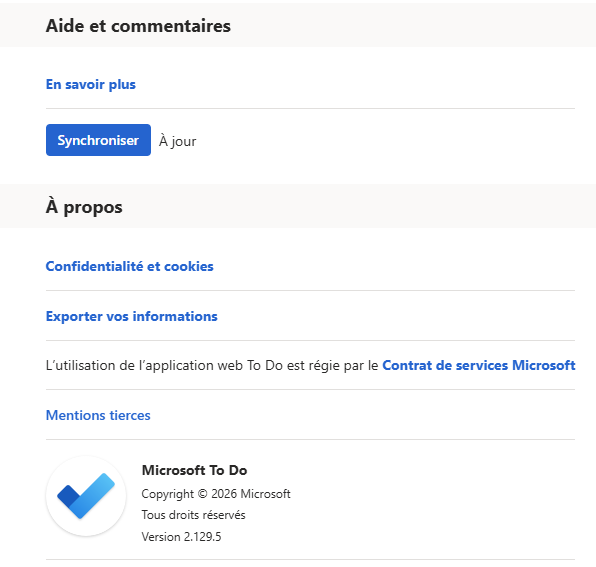Open Contrat de services Microsoft link
This screenshot has height=567, width=596.
[479, 365]
